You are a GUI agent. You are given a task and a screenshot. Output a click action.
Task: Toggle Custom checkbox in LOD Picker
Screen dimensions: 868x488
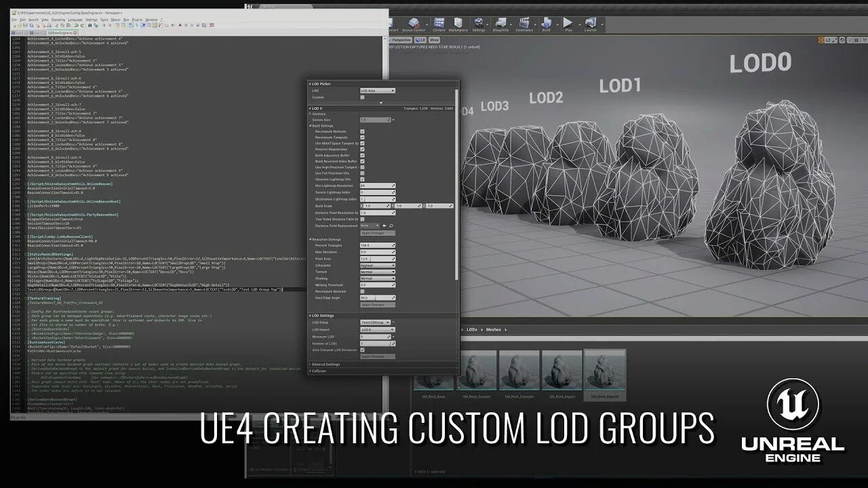click(x=362, y=97)
